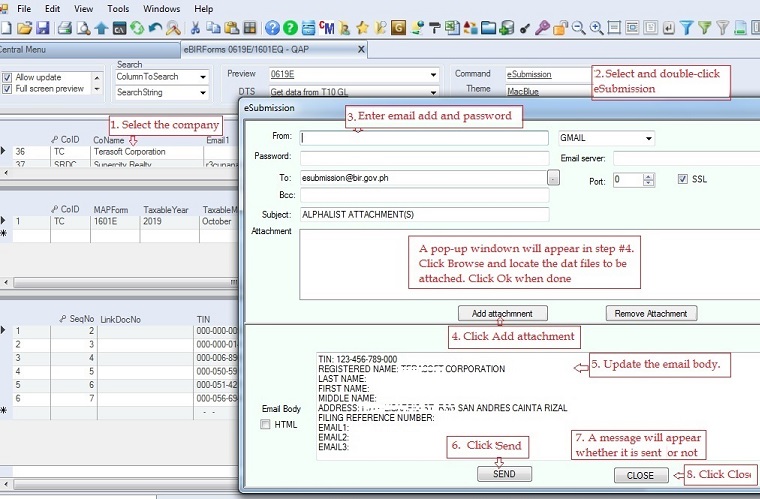Click in the From email field

tap(424, 138)
